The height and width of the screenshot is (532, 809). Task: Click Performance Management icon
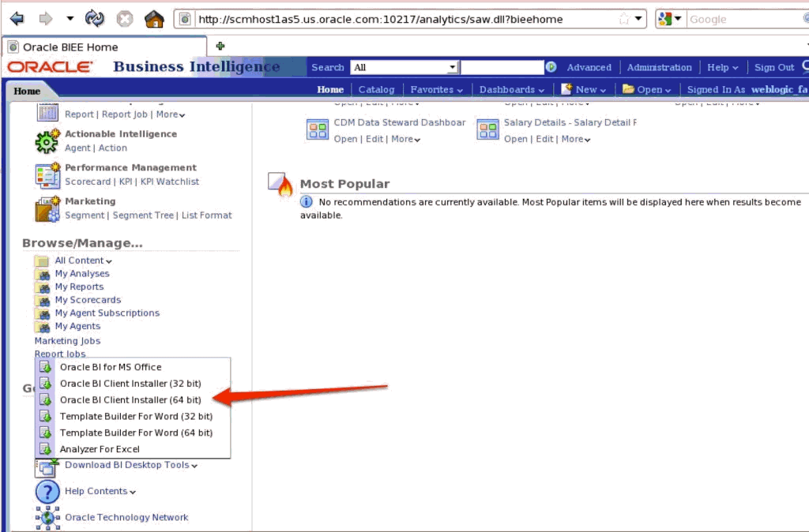(x=47, y=175)
